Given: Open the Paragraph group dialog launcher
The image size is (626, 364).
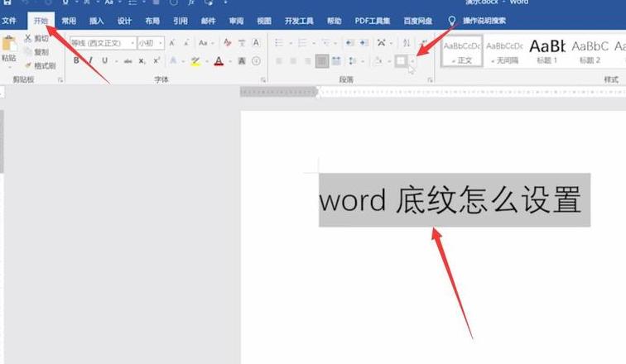Looking at the screenshot, I should pos(430,80).
